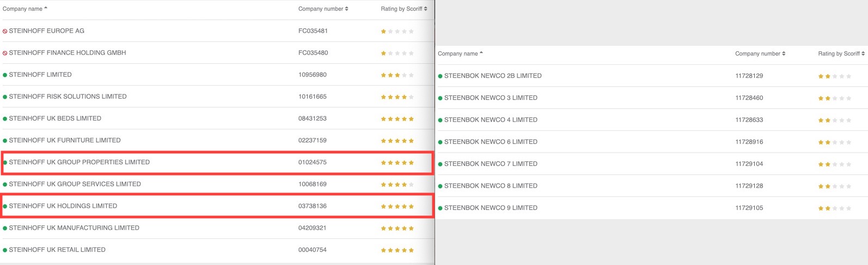Screen dimensions: 868x265
Task: Click company number FC035481
Action: point(313,31)
